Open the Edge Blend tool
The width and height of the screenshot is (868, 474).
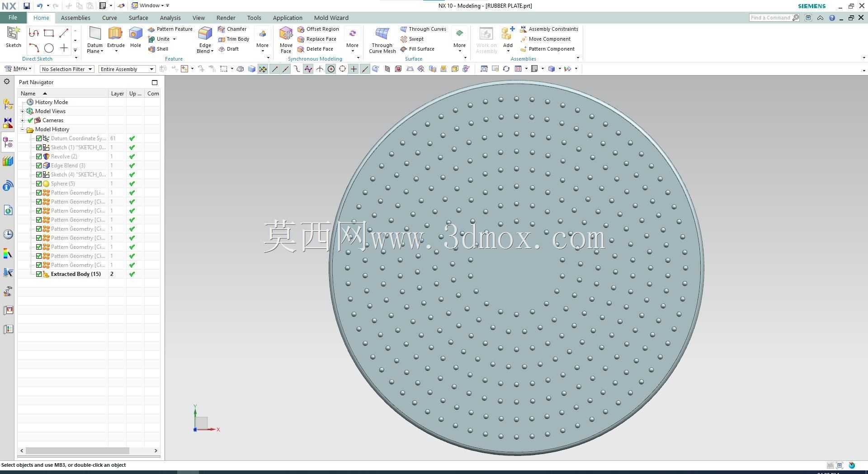(x=205, y=40)
